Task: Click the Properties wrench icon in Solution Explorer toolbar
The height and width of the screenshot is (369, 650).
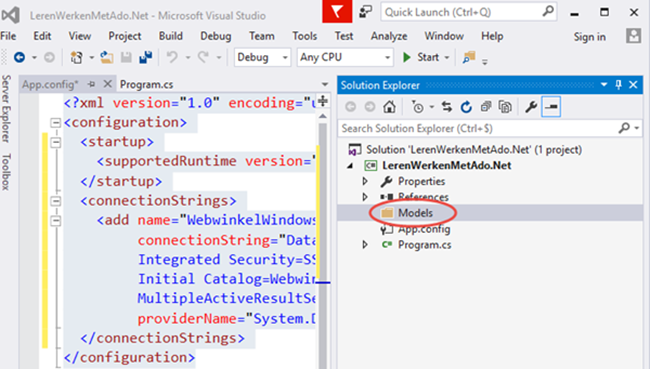Action: click(531, 107)
